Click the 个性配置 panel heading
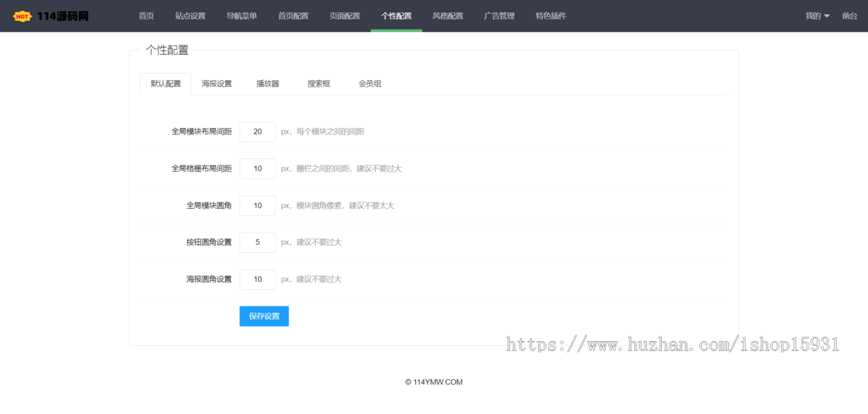This screenshot has height=414, width=868. click(x=167, y=50)
